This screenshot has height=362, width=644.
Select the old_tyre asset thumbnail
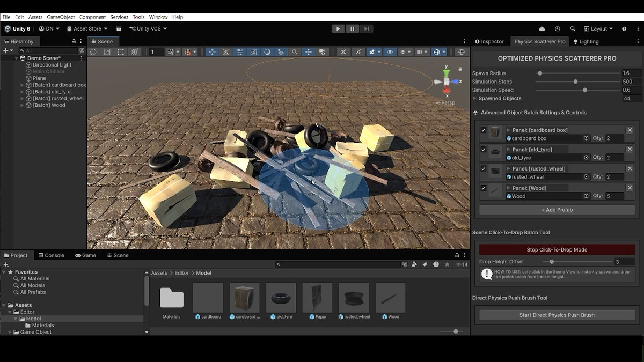[281, 298]
